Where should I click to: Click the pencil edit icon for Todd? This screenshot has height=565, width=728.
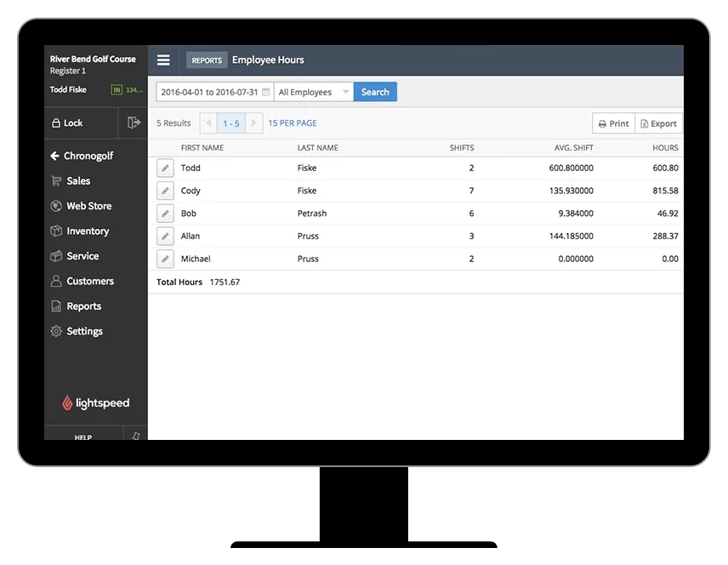point(165,168)
